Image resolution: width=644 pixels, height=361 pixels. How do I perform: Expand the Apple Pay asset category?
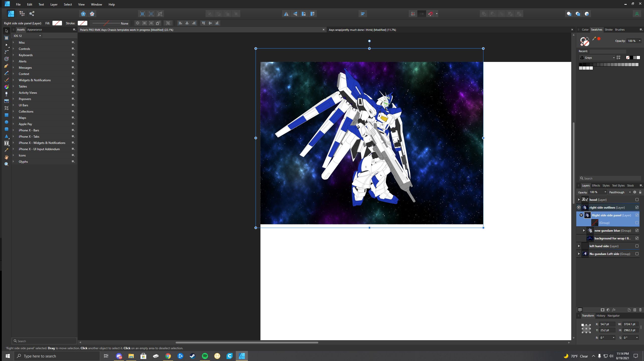(13, 124)
